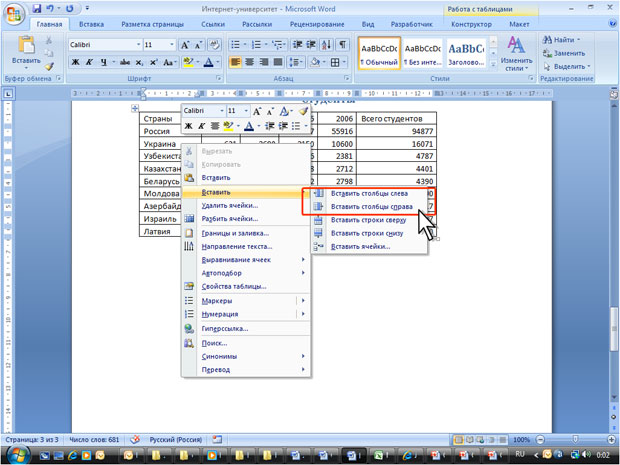
Task: Toggle Italic in the floating mini toolbar
Action: point(201,126)
